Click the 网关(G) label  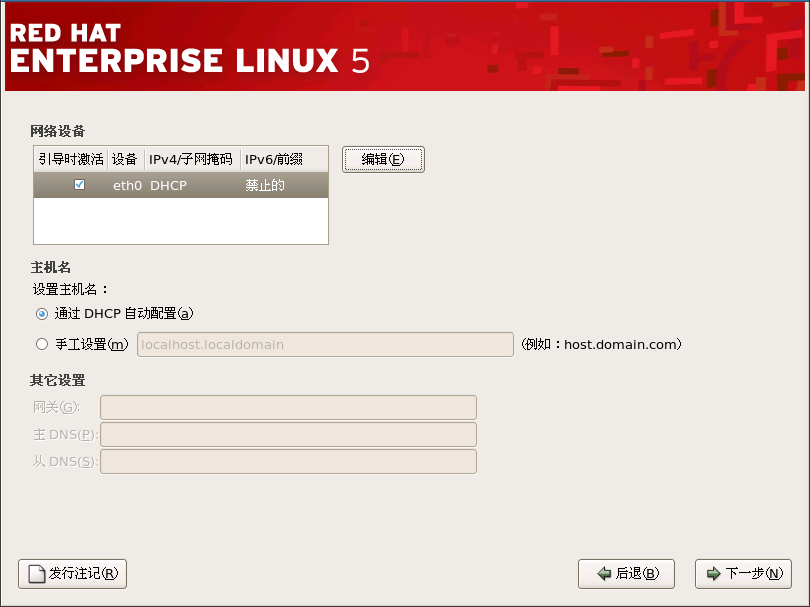[x=56, y=408]
